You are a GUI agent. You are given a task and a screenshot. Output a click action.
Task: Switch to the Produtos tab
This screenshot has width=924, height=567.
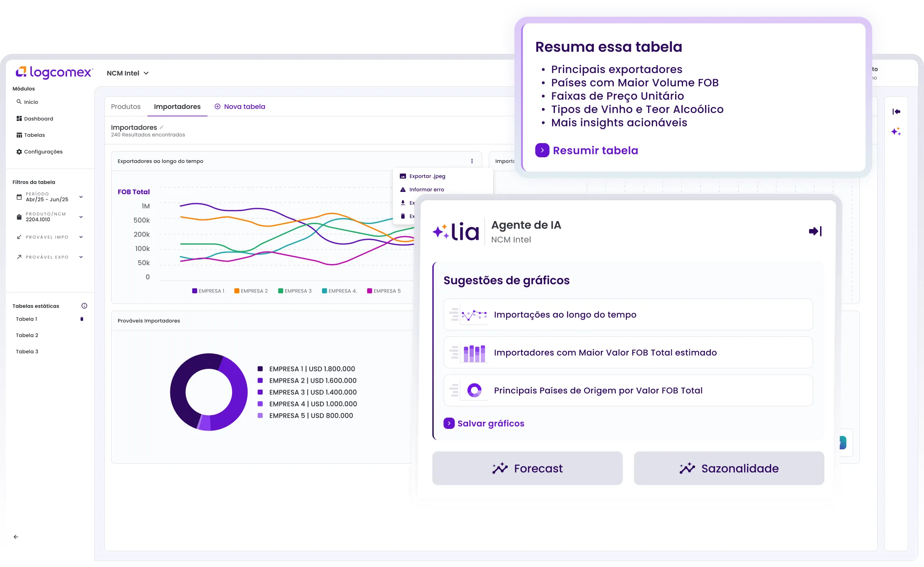click(x=126, y=107)
